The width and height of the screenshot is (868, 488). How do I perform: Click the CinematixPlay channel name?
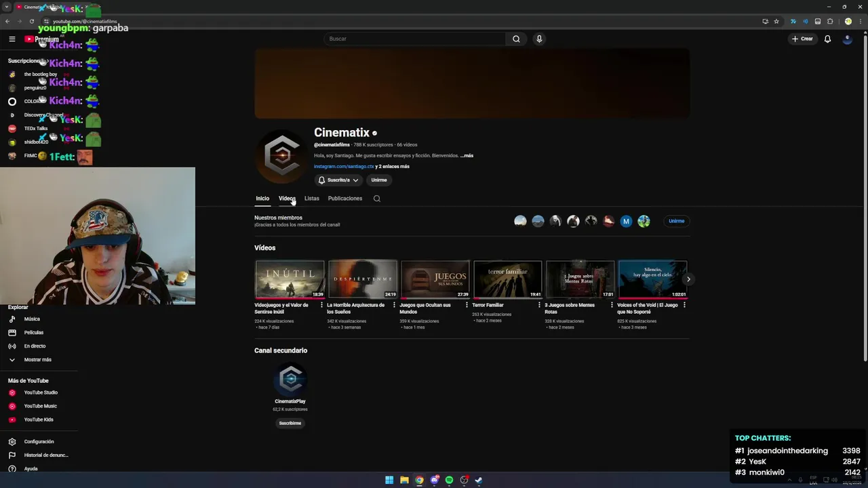coord(290,401)
